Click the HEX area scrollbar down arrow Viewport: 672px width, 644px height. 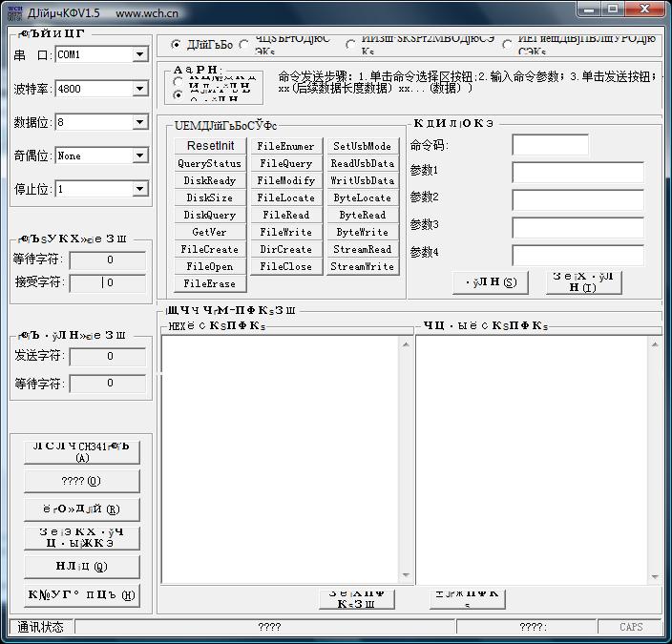[x=406, y=575]
